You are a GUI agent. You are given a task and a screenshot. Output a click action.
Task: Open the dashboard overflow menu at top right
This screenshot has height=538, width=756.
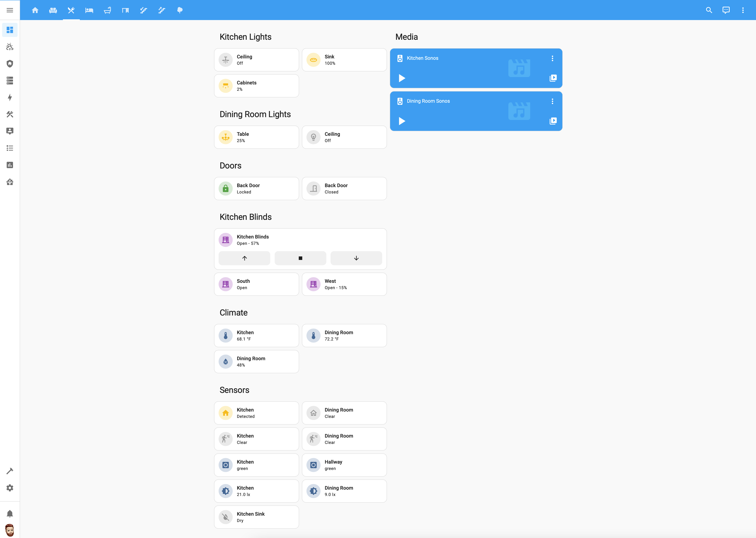[x=743, y=10]
